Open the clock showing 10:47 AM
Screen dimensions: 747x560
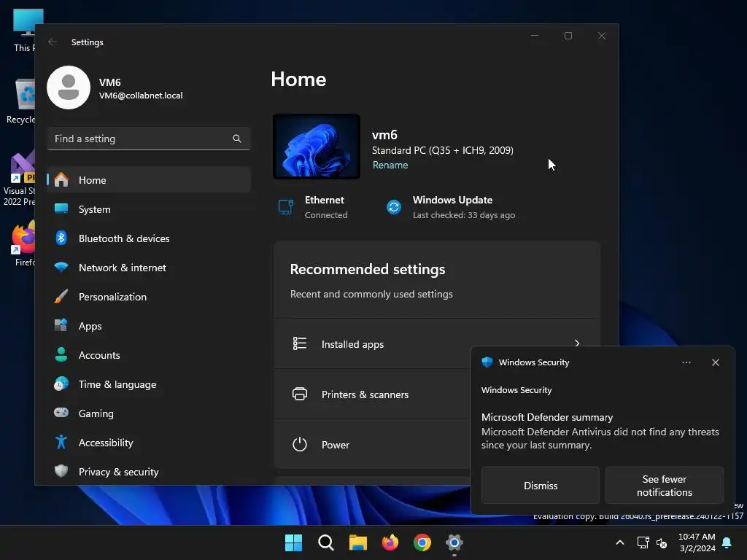(697, 542)
